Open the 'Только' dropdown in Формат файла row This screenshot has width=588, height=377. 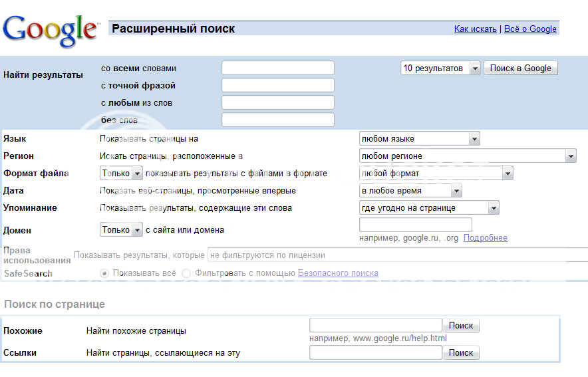click(121, 174)
